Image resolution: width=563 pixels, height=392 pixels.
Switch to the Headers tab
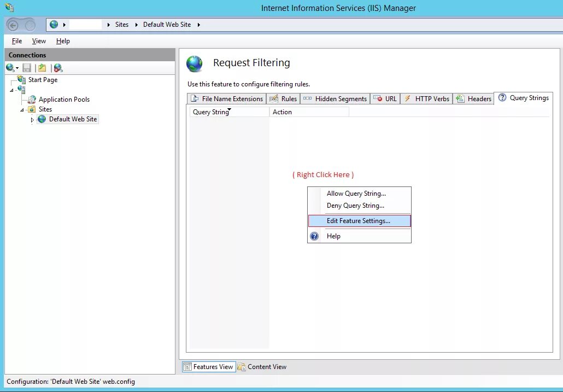[x=473, y=99]
